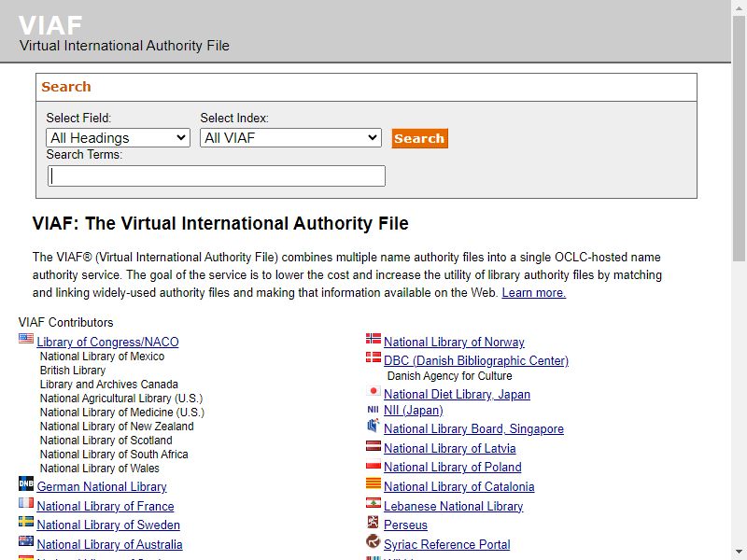
Task: Click the United States flag icon
Action: tap(26, 339)
